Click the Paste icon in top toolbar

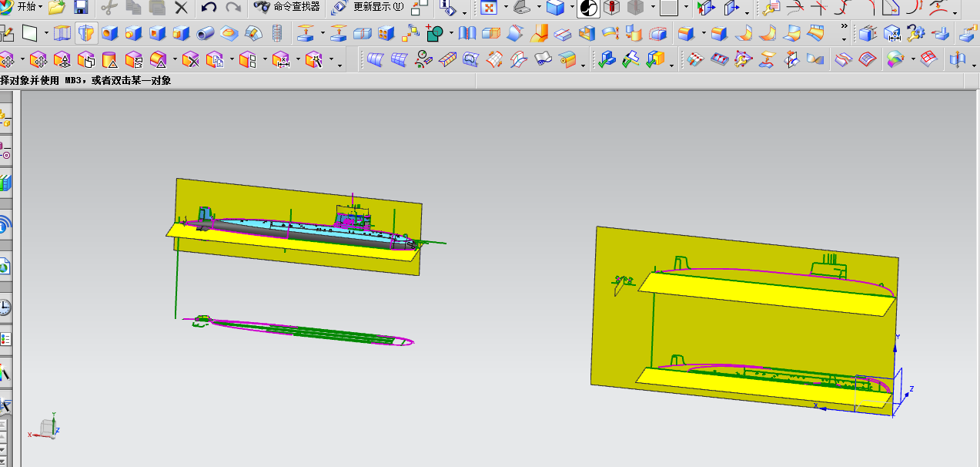pos(157,8)
